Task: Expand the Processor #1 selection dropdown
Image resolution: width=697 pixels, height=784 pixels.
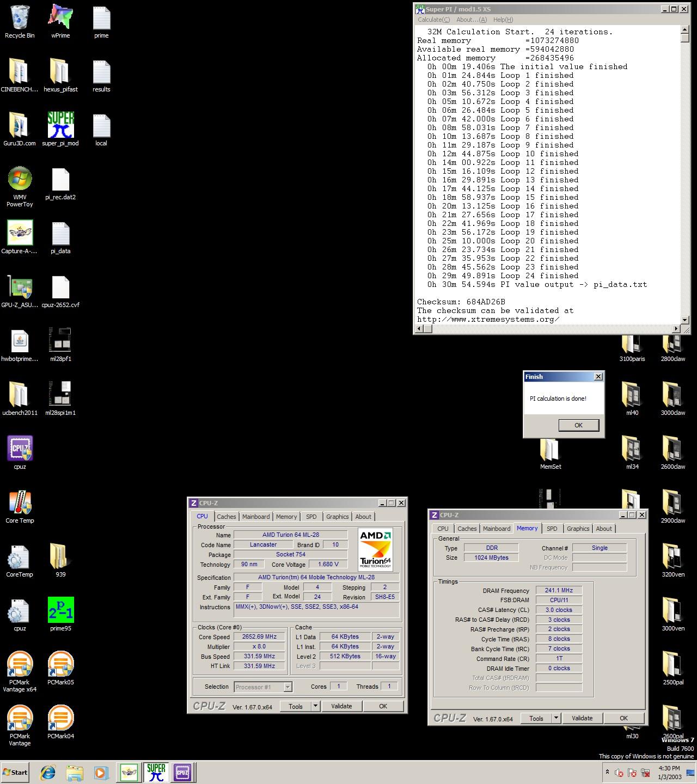Action: [x=288, y=687]
